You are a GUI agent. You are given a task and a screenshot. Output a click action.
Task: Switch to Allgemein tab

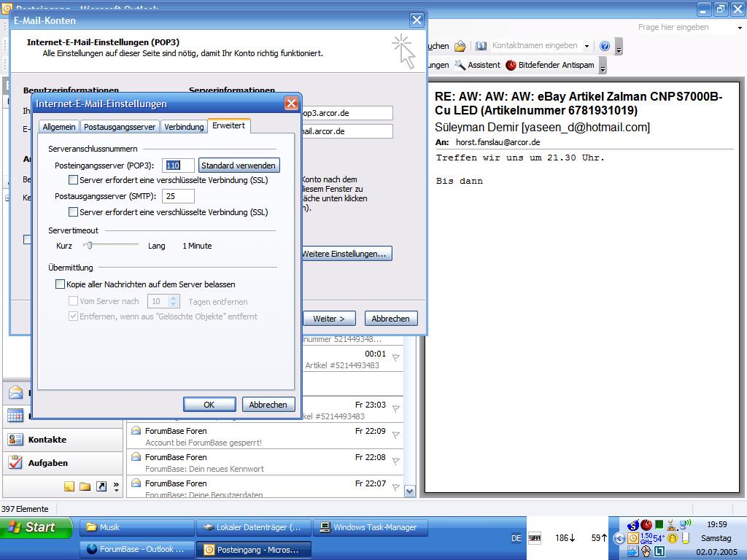tap(59, 127)
